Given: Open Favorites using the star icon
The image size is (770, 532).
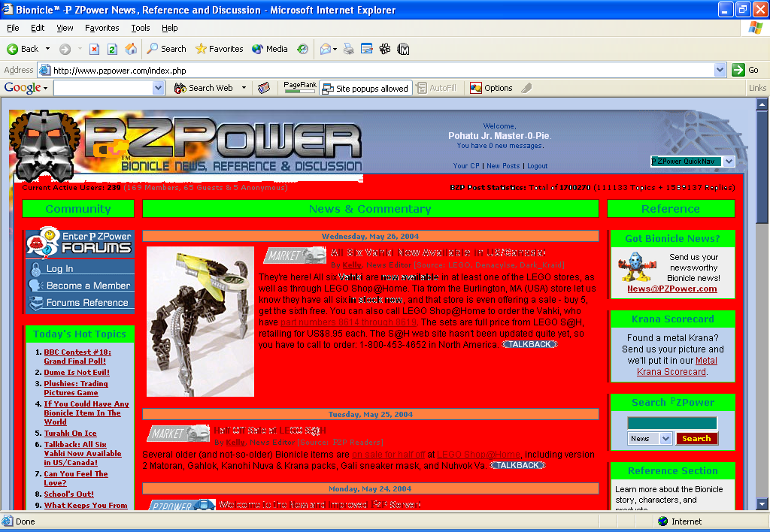Looking at the screenshot, I should coord(200,48).
